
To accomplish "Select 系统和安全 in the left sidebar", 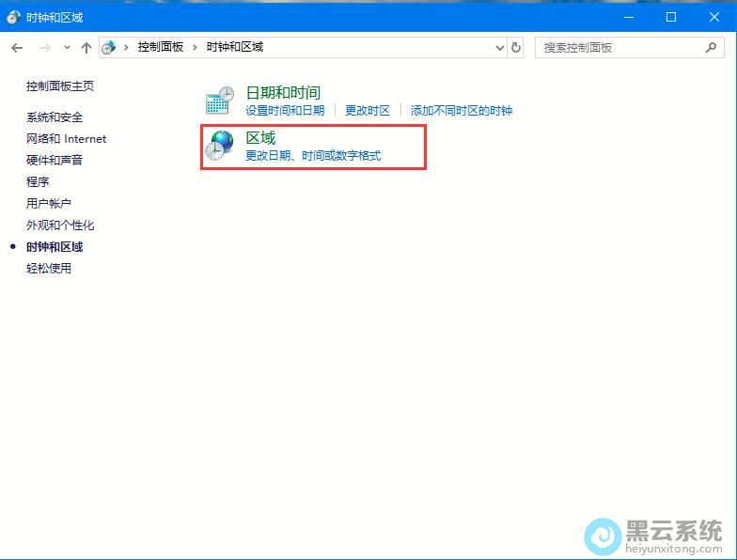I will [55, 117].
